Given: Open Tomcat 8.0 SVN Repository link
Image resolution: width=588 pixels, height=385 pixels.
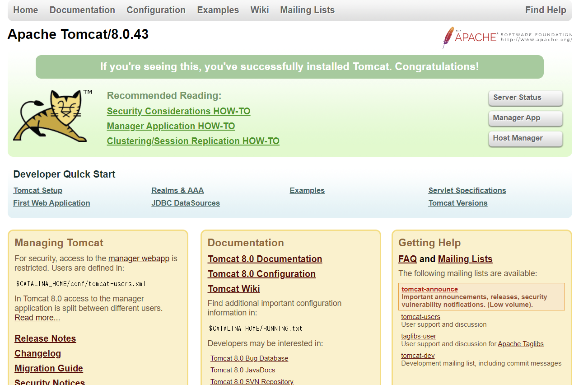Looking at the screenshot, I should pyautogui.click(x=252, y=381).
